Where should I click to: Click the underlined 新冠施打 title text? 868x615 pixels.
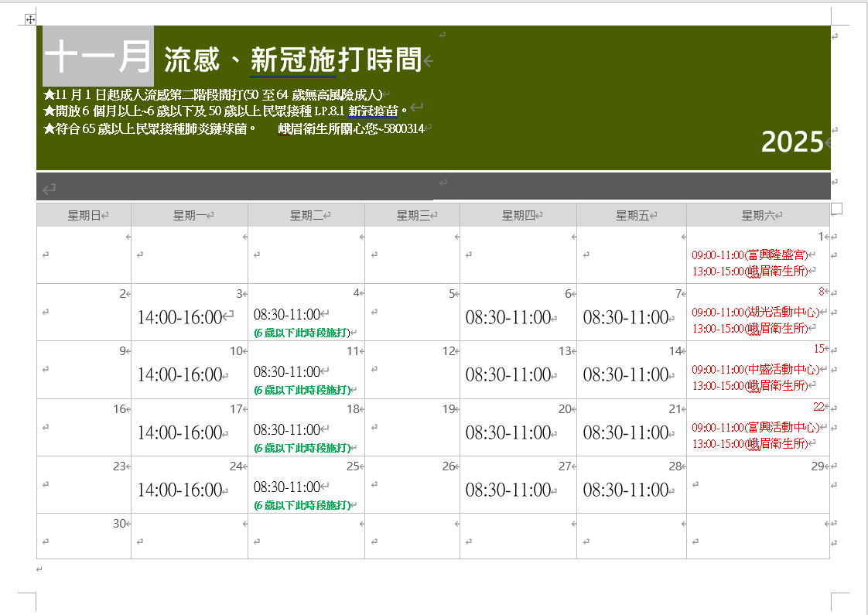293,60
